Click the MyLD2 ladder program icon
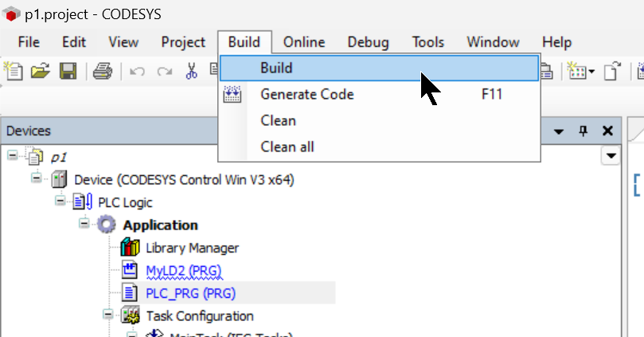The width and height of the screenshot is (644, 337). tap(130, 270)
